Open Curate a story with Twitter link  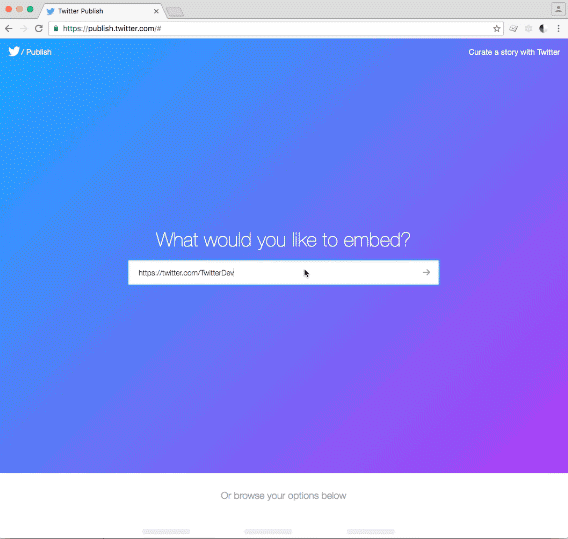tap(514, 52)
